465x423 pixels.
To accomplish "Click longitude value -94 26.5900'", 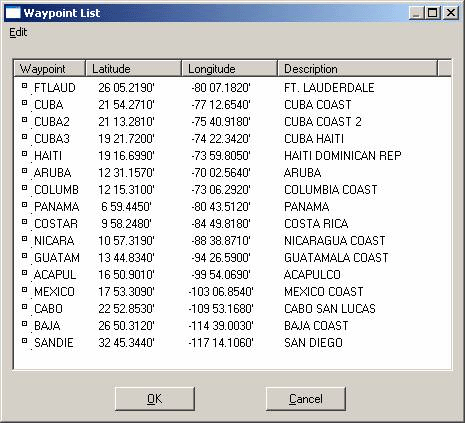I will pyautogui.click(x=221, y=258).
